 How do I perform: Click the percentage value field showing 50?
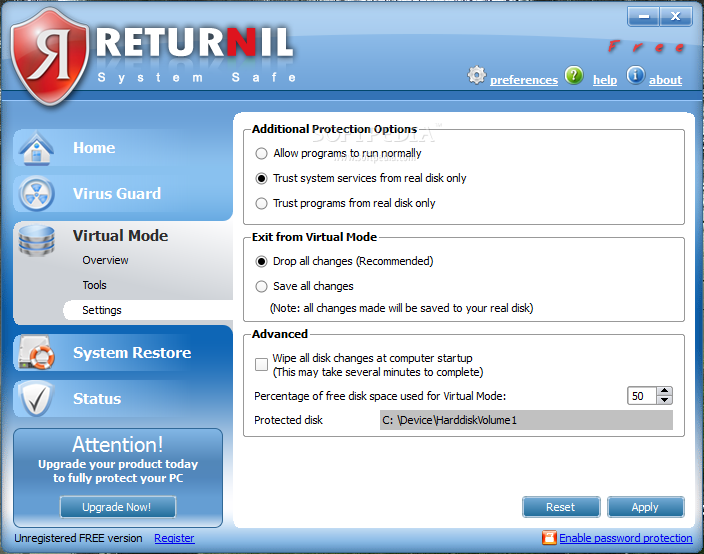coord(642,396)
